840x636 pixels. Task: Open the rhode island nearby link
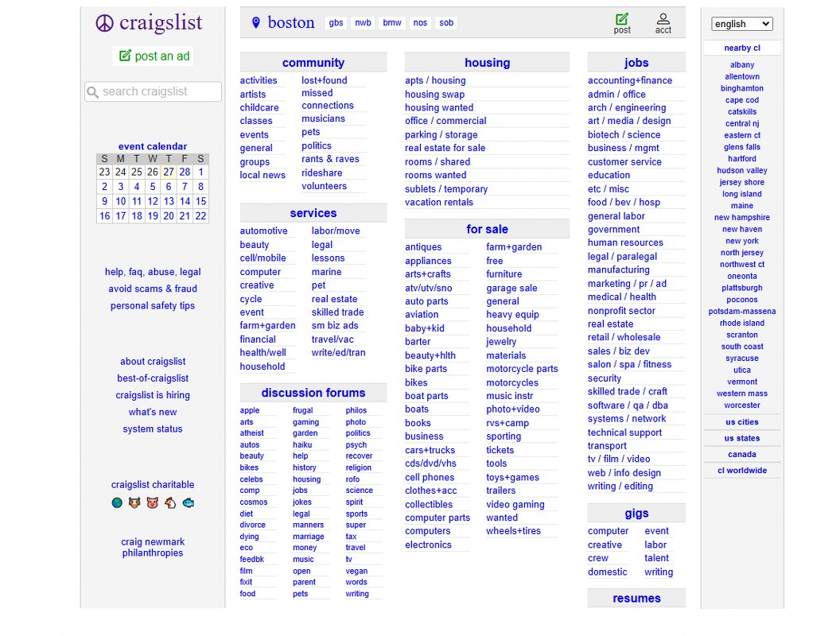coord(741,323)
